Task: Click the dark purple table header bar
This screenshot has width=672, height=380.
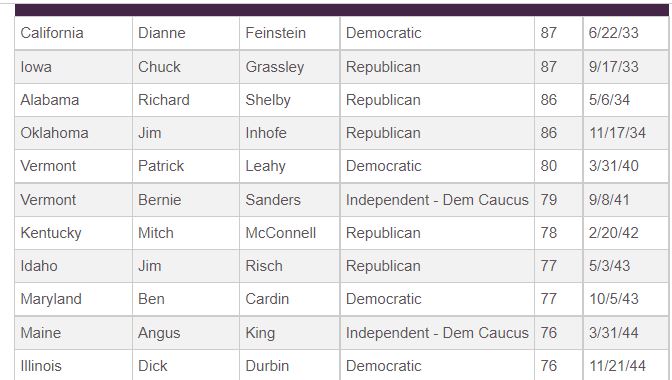Action: click(x=342, y=10)
